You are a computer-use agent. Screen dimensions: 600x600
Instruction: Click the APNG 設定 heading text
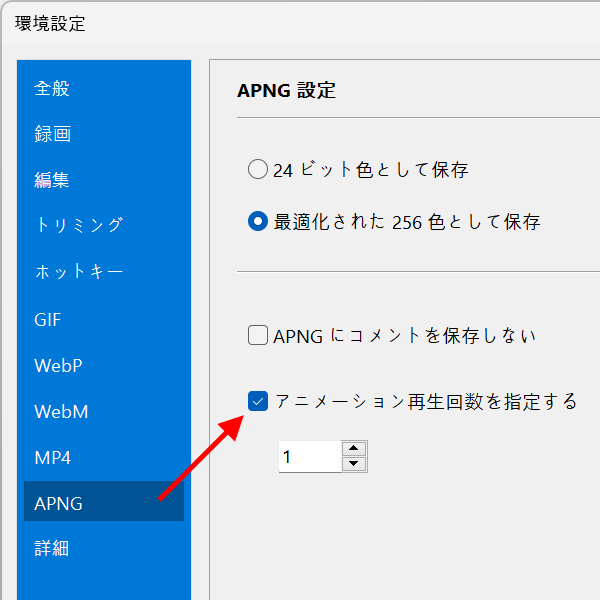(286, 91)
